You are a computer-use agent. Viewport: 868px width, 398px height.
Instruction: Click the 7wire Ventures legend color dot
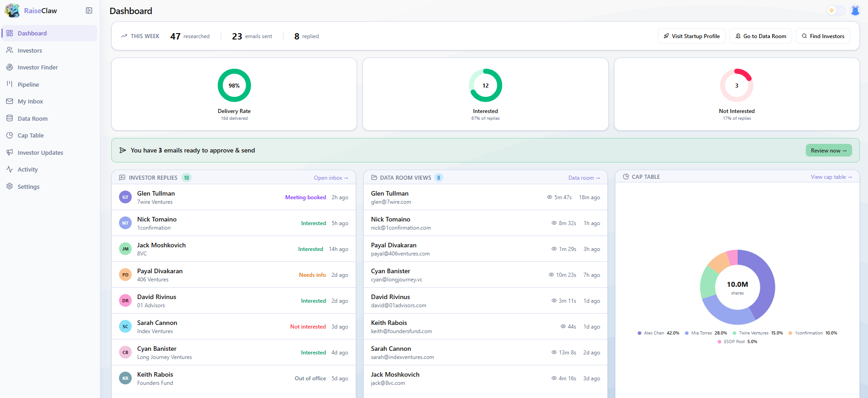734,333
